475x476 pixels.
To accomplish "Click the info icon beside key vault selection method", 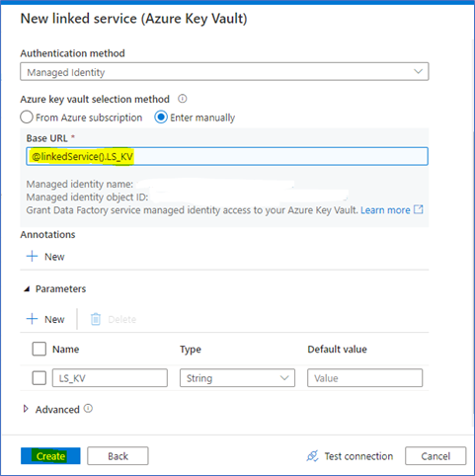I will click(183, 99).
